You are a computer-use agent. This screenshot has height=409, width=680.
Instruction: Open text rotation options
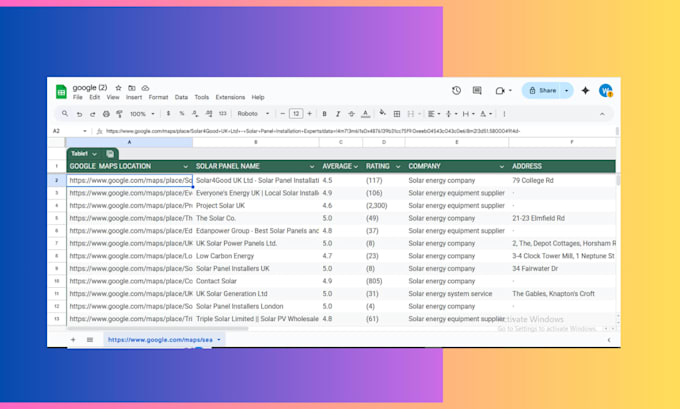485,114
